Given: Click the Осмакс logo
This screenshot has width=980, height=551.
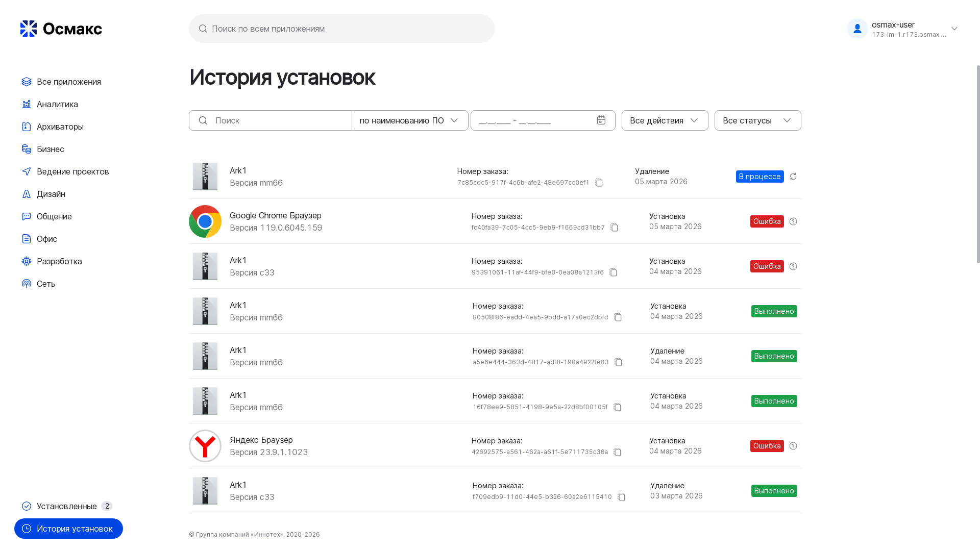Looking at the screenshot, I should pos(61,29).
